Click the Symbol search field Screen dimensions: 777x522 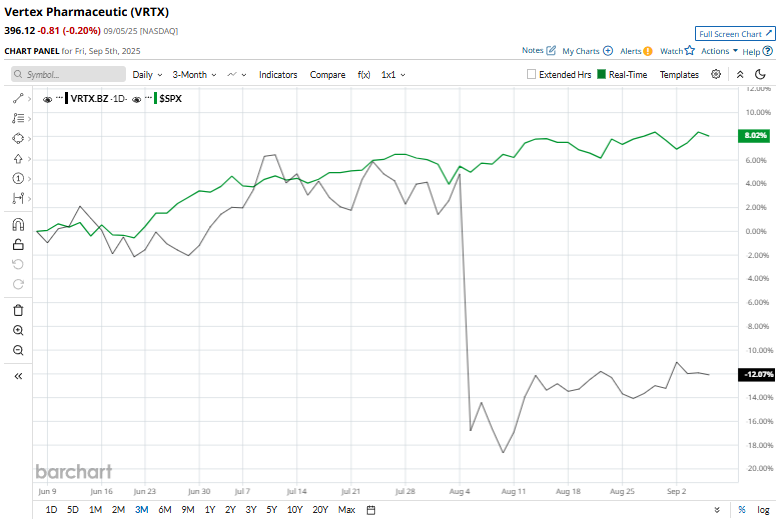click(68, 74)
